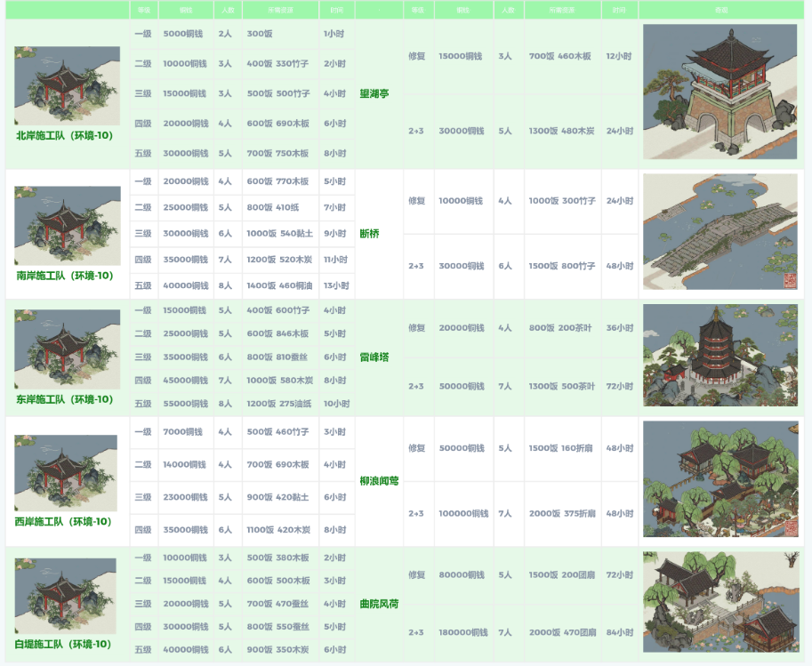Open the 曲院风荷 courtyard picture
812x666 pixels.
pyautogui.click(x=720, y=602)
